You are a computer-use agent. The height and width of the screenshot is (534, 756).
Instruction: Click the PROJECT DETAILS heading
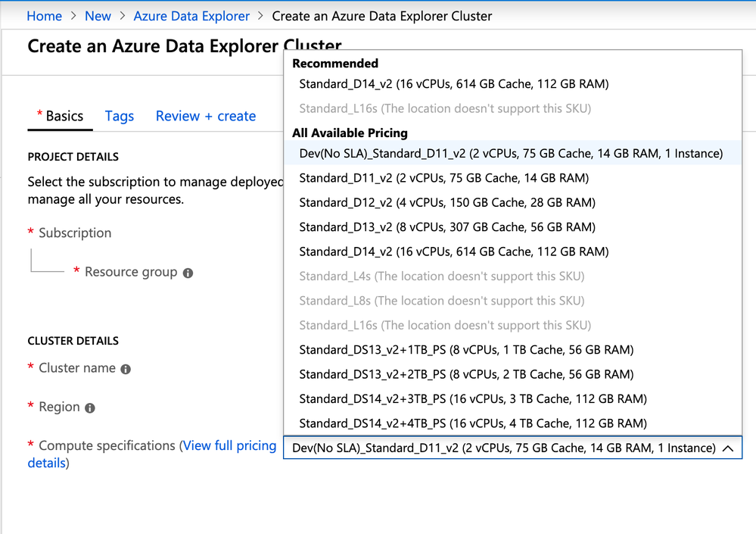(73, 157)
